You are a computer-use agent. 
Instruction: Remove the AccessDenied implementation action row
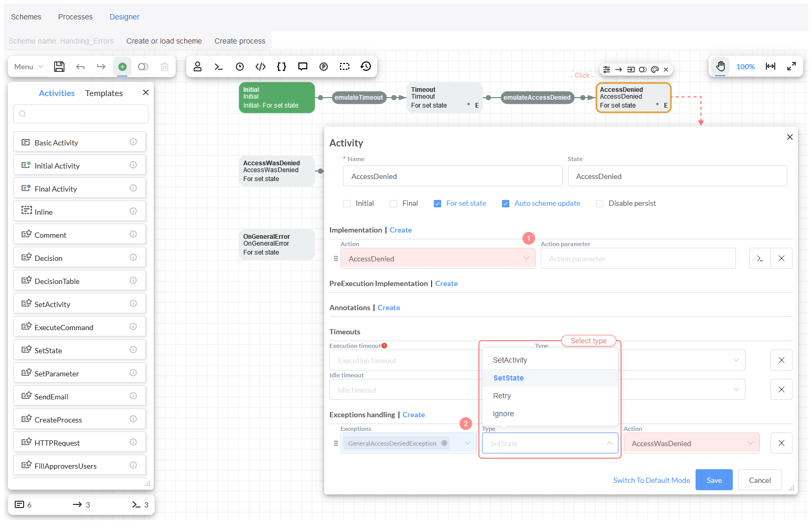pos(782,258)
